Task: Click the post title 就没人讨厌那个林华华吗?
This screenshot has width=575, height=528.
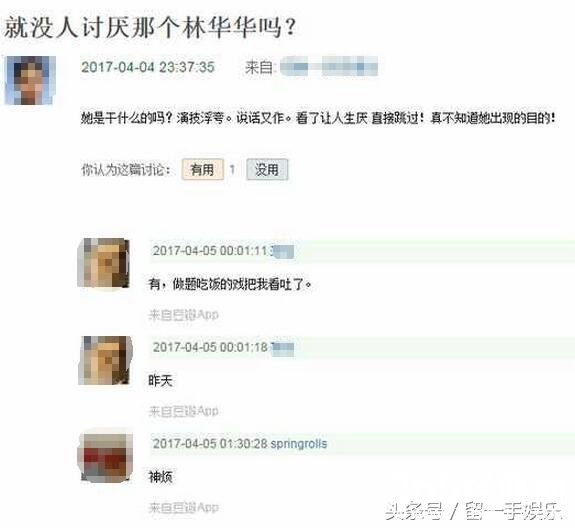Action: (x=150, y=27)
